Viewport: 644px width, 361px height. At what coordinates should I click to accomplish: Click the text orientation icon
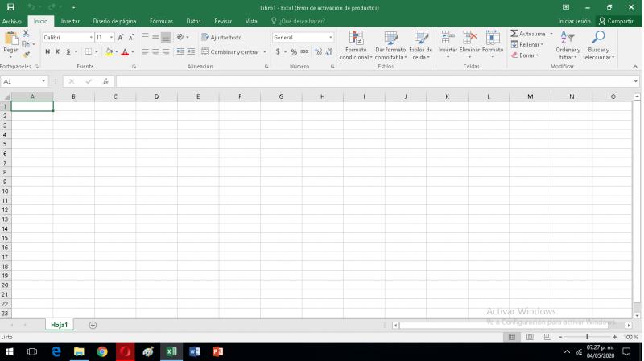coord(180,37)
